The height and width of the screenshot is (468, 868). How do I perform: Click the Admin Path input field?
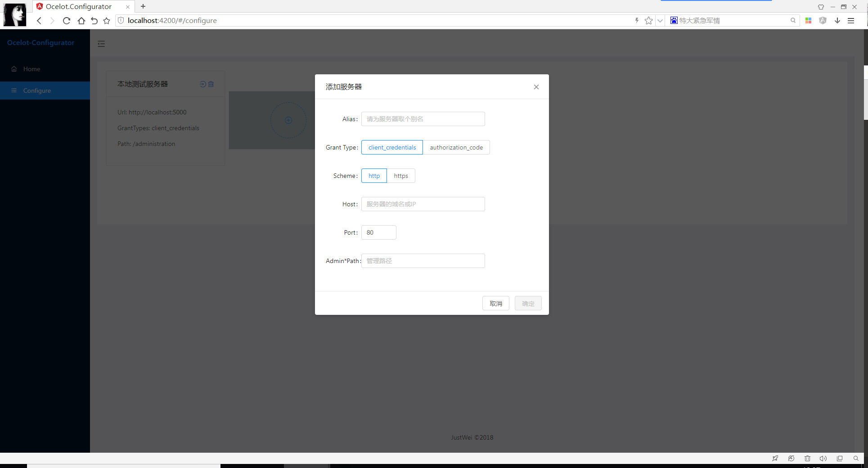(423, 261)
